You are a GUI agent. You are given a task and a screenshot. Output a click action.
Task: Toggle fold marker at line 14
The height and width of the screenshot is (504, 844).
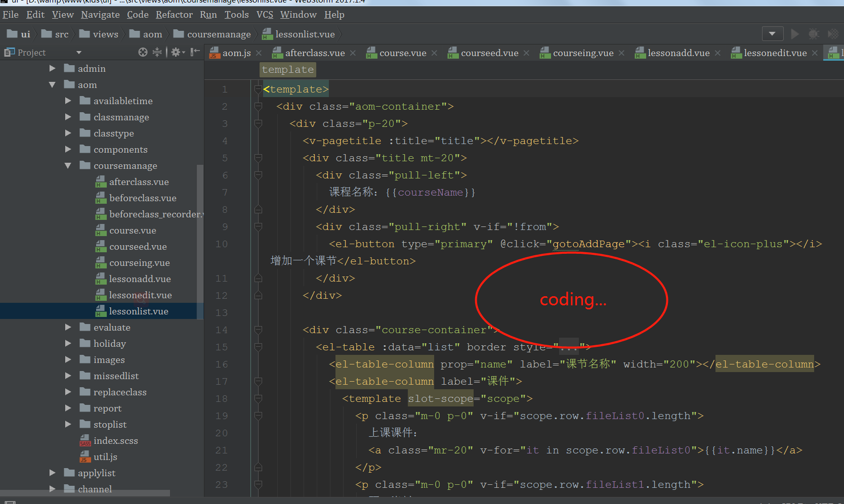[258, 330]
